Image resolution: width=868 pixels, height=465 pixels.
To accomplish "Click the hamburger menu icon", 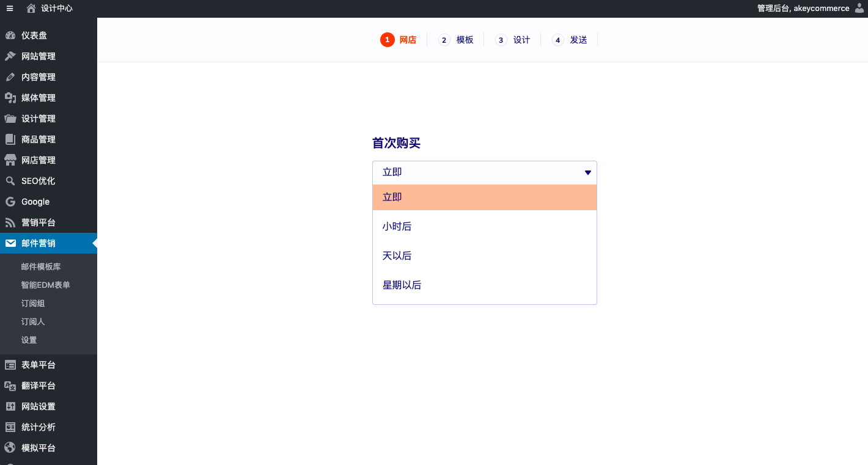I will tap(10, 9).
